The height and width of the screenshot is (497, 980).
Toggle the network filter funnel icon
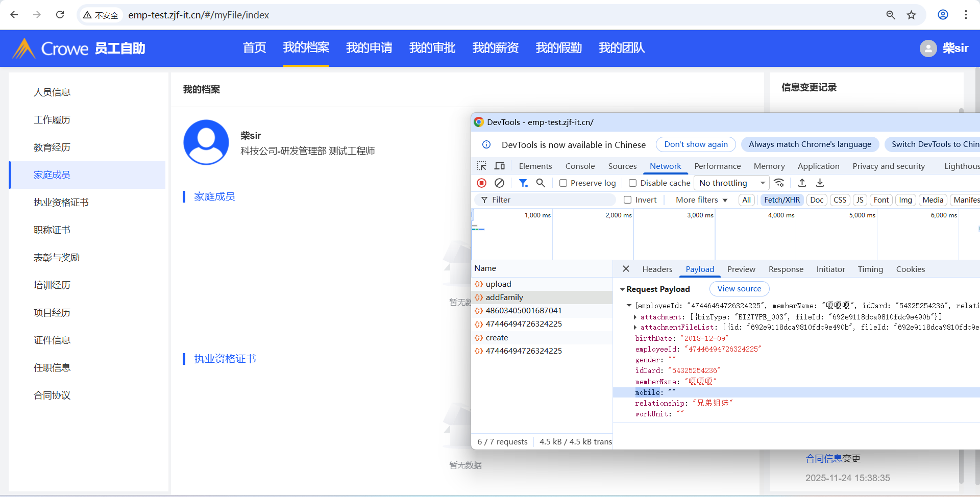pos(523,183)
